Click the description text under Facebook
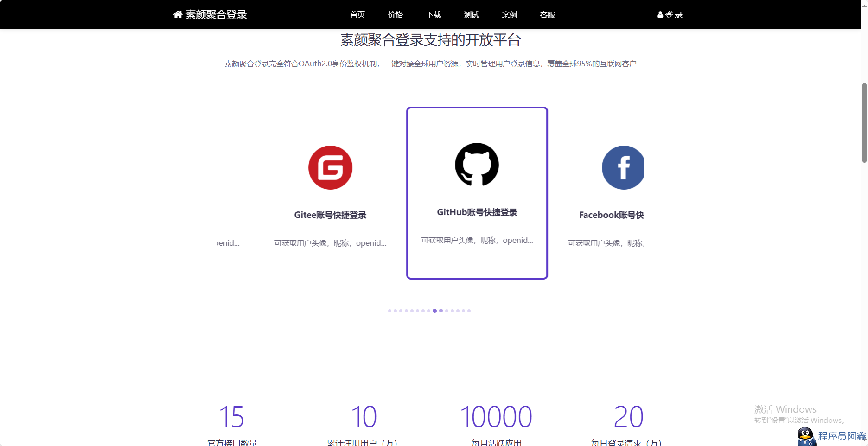The image size is (868, 446). click(x=606, y=243)
